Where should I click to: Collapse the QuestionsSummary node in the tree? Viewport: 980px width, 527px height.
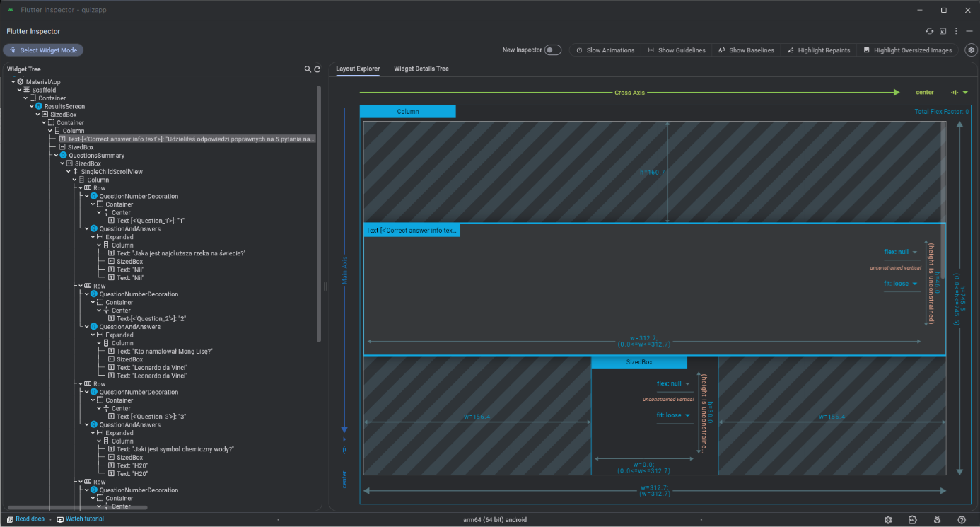(56, 156)
